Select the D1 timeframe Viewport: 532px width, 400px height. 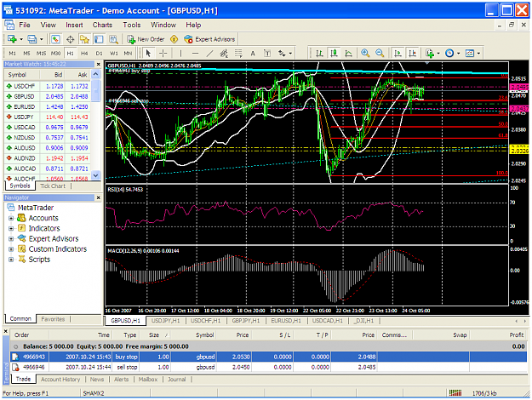pyautogui.click(x=99, y=54)
